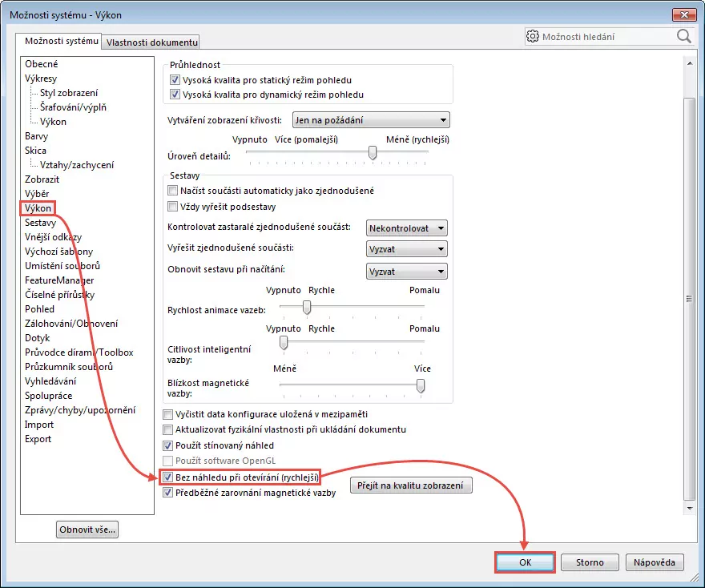The height and width of the screenshot is (588, 705).
Task: Check Vždy vyřešit podsestavy option
Action: 173,206
